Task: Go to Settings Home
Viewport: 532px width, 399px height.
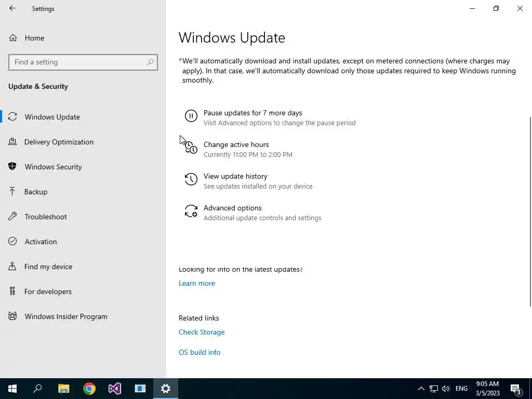Action: coord(26,38)
